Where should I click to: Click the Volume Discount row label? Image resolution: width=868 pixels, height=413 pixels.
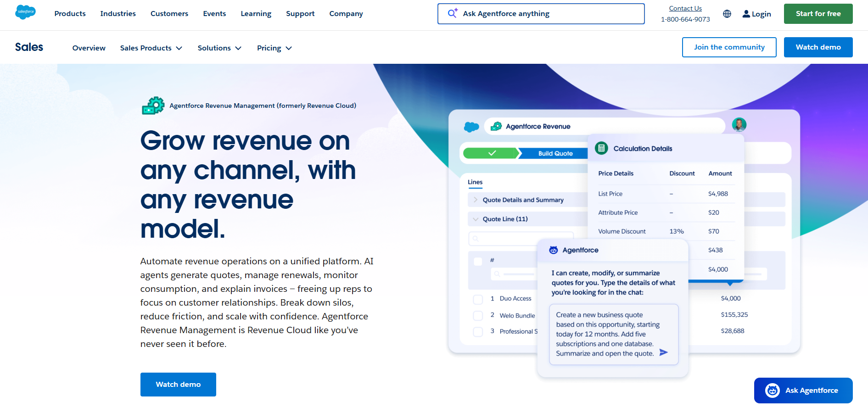(x=622, y=231)
